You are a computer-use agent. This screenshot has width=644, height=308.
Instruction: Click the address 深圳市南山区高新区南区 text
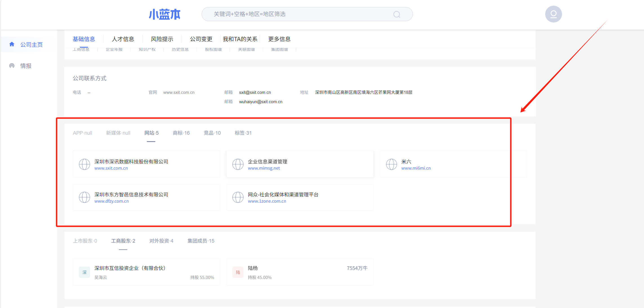pyautogui.click(x=364, y=92)
